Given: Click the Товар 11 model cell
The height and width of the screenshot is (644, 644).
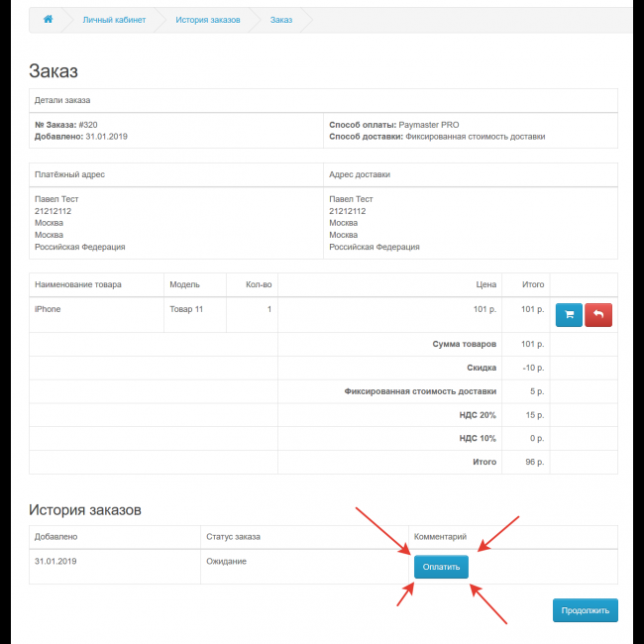Looking at the screenshot, I should click(x=186, y=309).
